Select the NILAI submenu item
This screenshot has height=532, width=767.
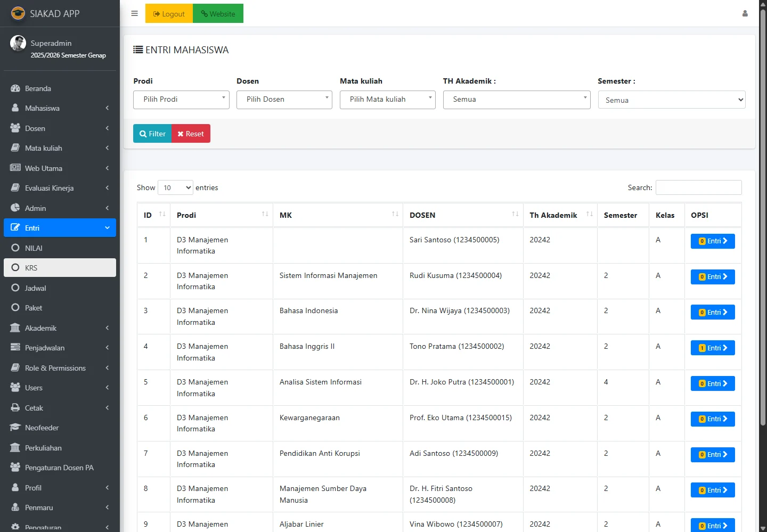click(34, 248)
